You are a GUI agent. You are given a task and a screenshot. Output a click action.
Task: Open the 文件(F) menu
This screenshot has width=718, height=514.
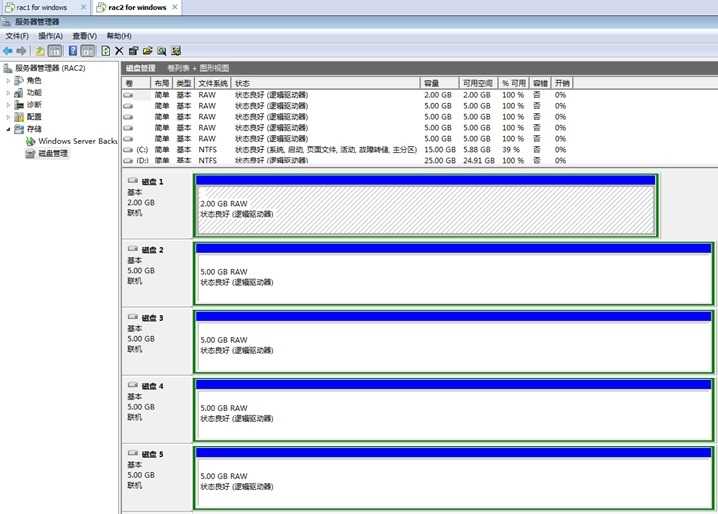17,36
